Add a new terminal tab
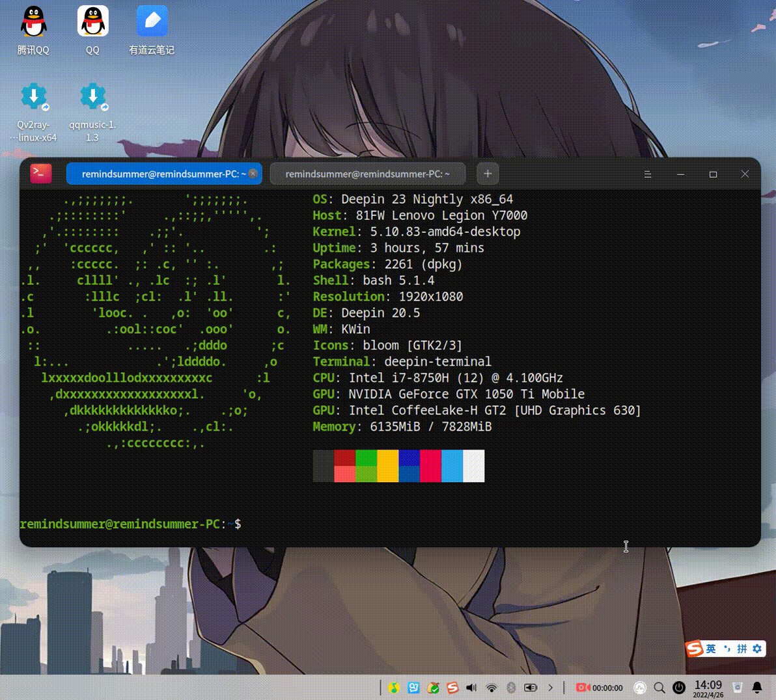The width and height of the screenshot is (776, 700). coord(488,174)
